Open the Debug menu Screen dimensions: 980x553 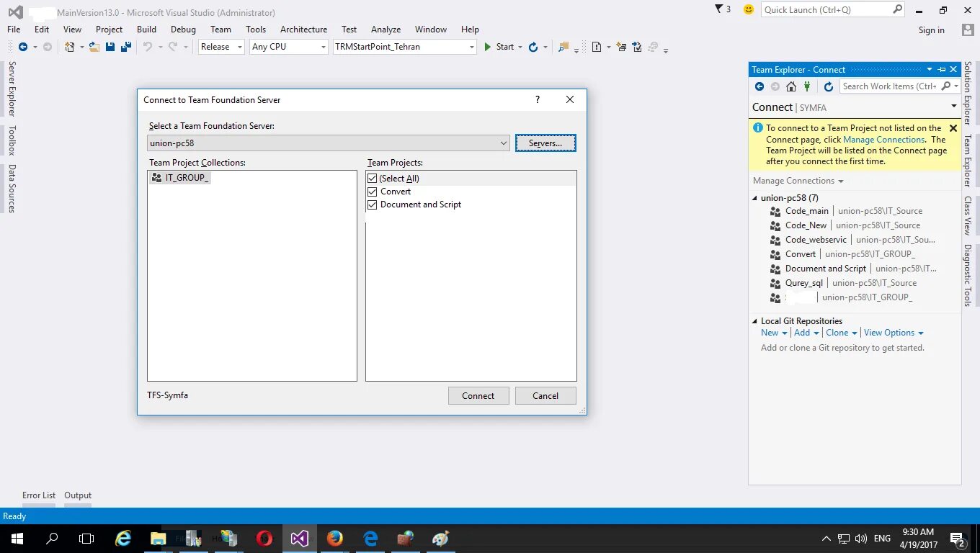pyautogui.click(x=183, y=30)
